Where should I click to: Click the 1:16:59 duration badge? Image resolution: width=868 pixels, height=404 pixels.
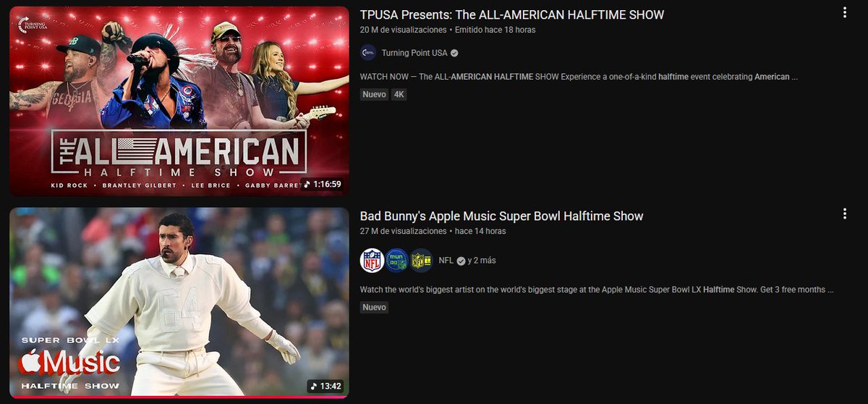point(322,184)
